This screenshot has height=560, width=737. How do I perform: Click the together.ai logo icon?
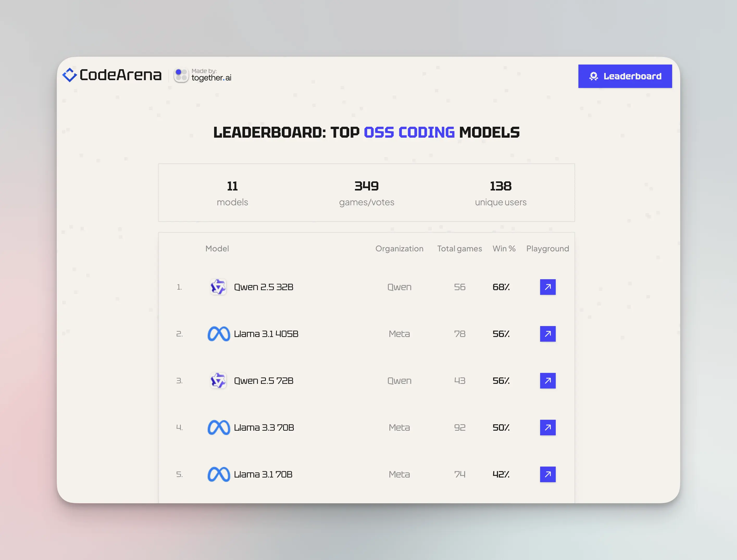(x=181, y=75)
